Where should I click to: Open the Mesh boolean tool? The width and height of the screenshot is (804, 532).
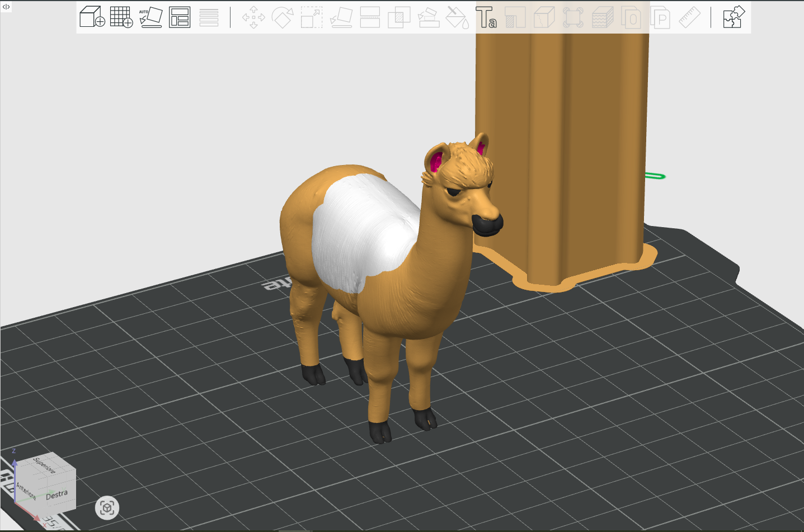click(399, 17)
